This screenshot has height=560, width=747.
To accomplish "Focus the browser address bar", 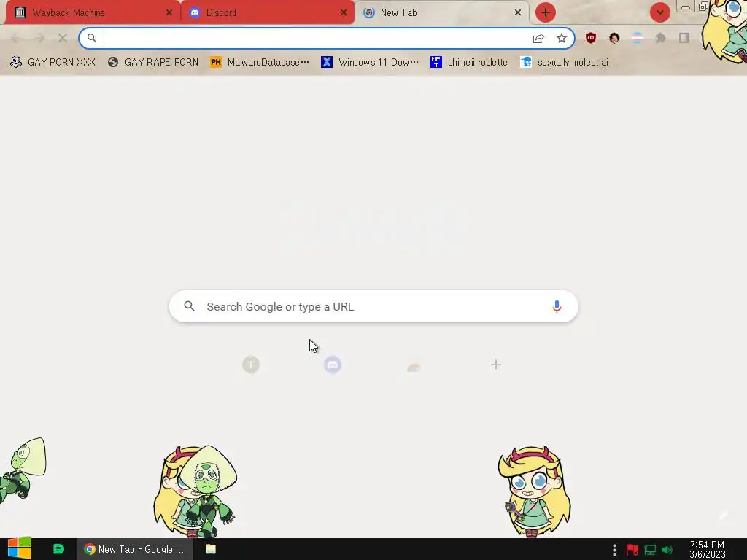I will click(x=327, y=38).
